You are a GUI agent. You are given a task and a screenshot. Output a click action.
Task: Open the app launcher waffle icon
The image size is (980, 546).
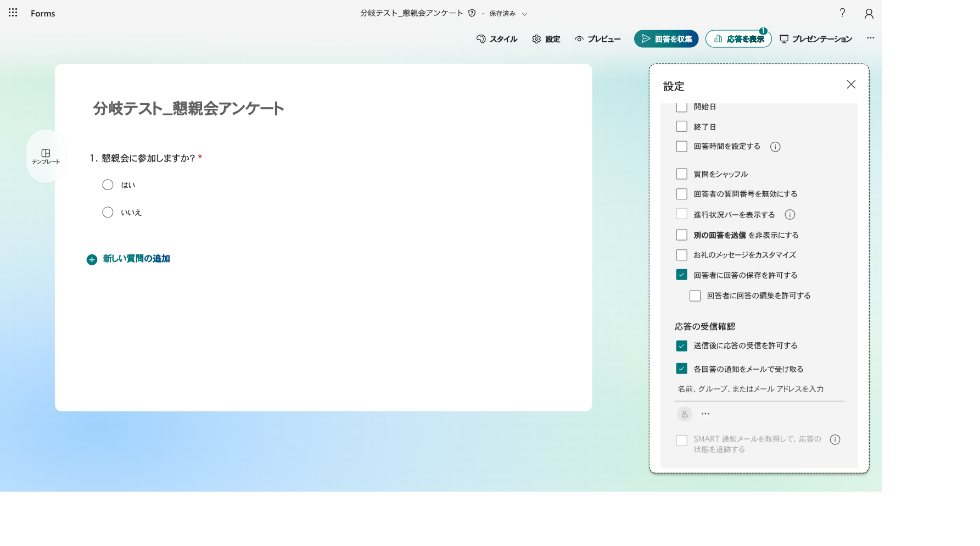[13, 13]
